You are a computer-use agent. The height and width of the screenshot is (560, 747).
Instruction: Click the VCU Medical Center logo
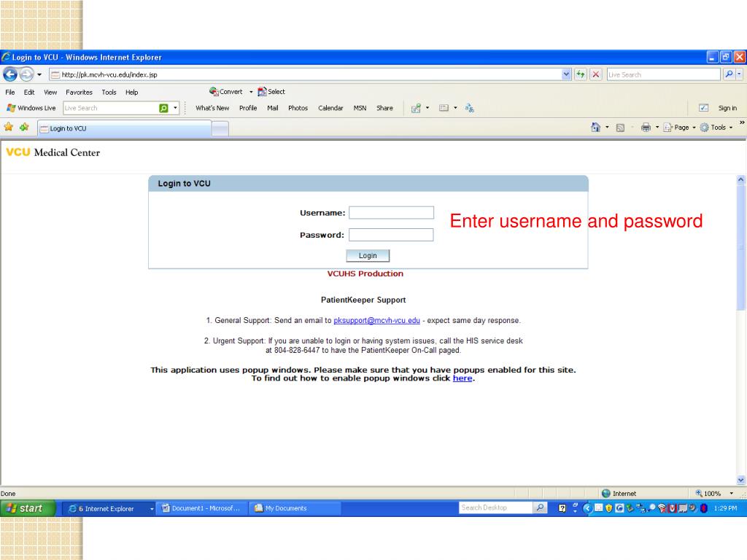(53, 152)
